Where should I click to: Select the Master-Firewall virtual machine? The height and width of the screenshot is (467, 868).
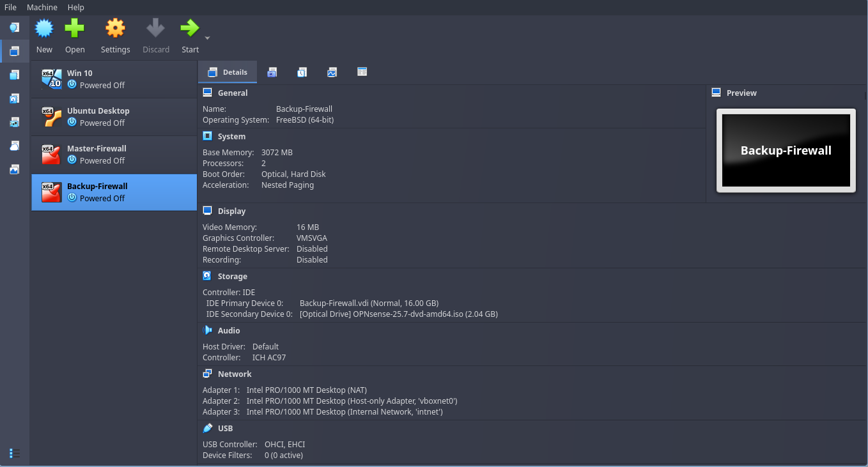coord(114,155)
